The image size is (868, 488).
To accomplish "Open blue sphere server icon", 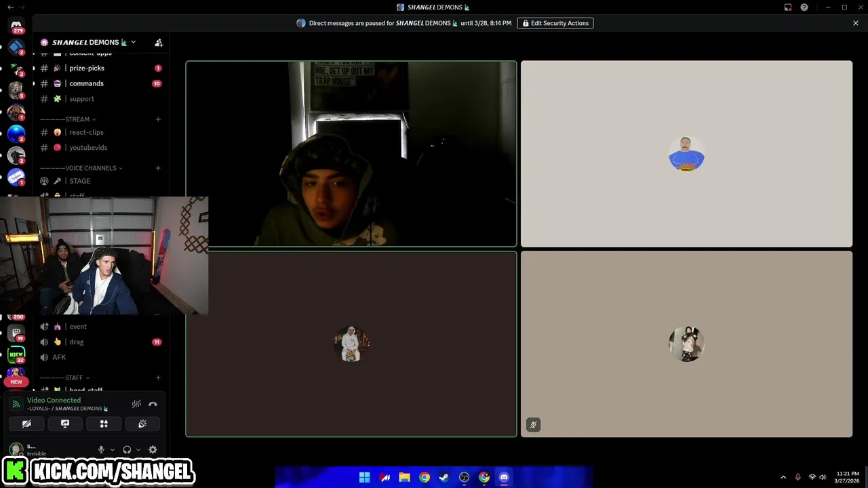I will (x=16, y=134).
